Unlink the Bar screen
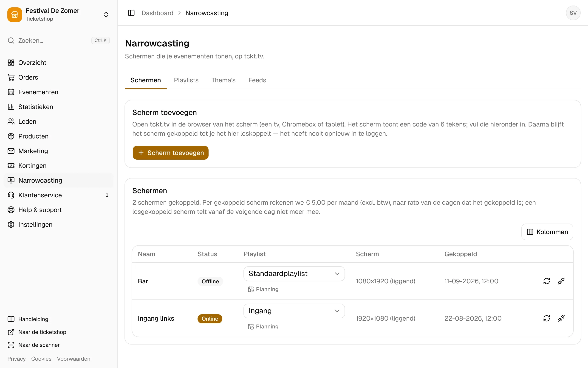This screenshot has width=588, height=368. pos(561,281)
